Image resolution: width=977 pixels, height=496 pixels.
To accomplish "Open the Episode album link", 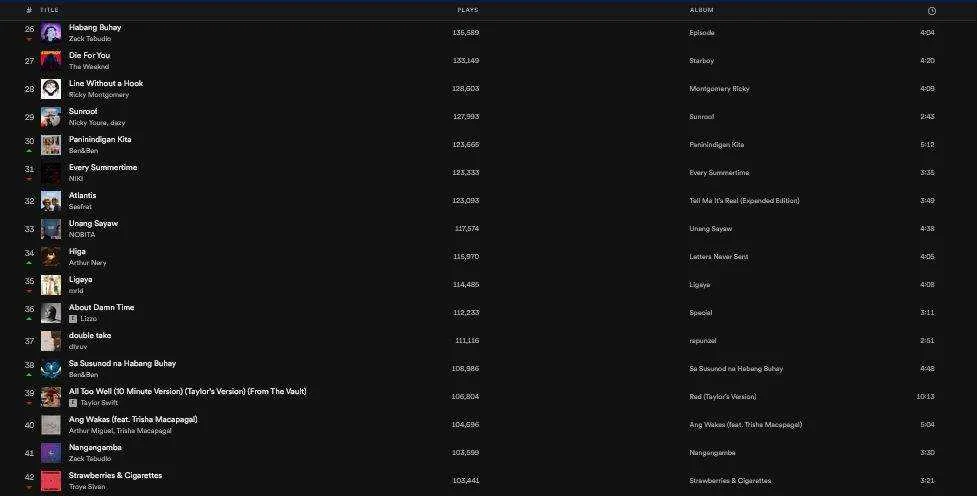I will point(702,32).
